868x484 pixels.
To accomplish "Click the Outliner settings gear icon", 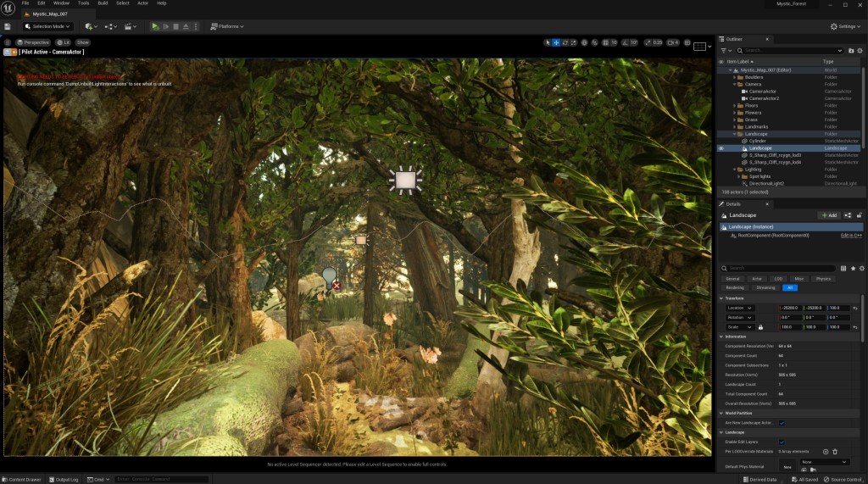I will (x=860, y=51).
